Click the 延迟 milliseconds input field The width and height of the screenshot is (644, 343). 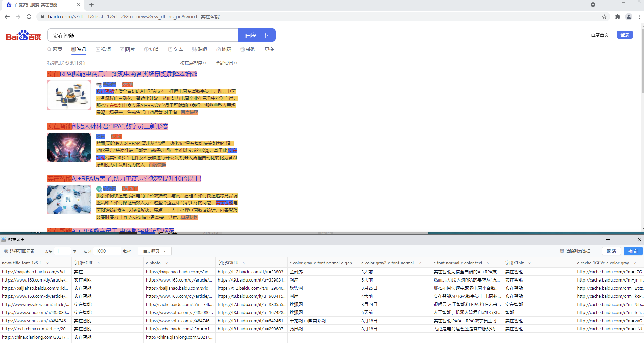106,251
